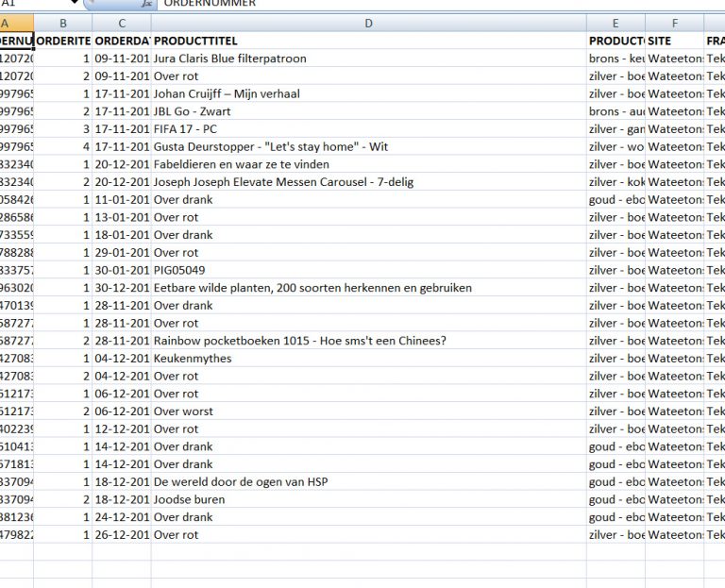Click the PRODUCTTITEL header cell

[368, 41]
